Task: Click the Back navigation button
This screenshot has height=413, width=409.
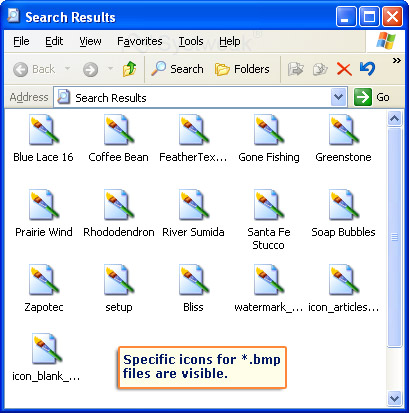Action: pyautogui.click(x=33, y=69)
